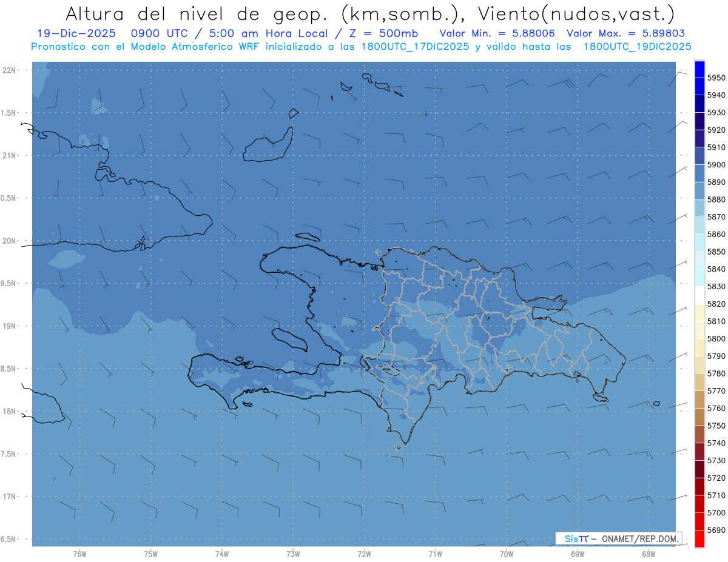
Task: Click the '17N' latitude label
Action: [9, 497]
